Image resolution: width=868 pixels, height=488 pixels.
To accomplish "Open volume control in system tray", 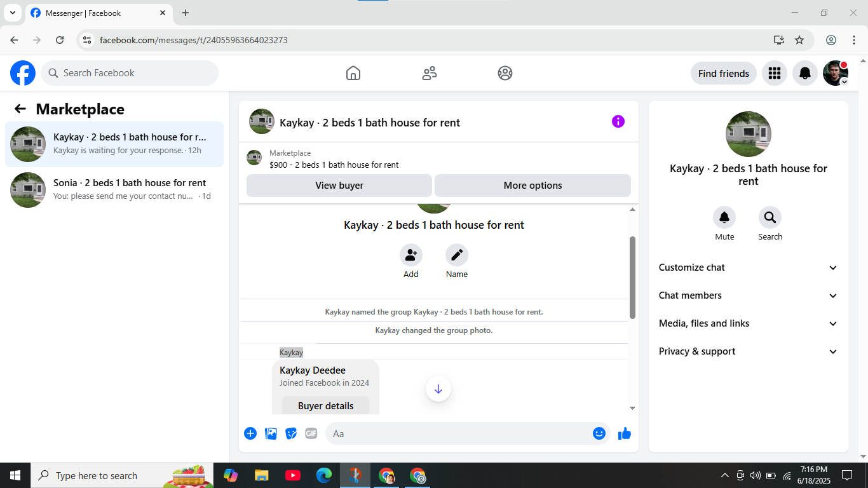I will click(756, 475).
